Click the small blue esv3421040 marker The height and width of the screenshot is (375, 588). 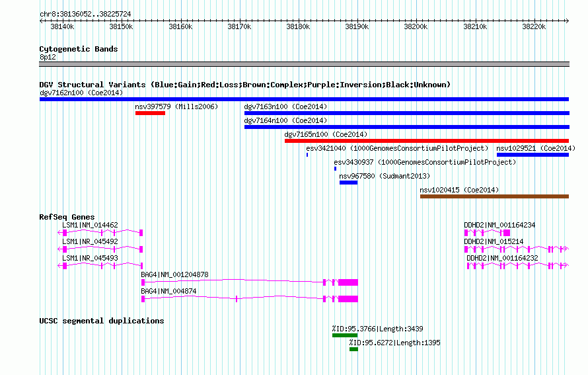tap(307, 155)
